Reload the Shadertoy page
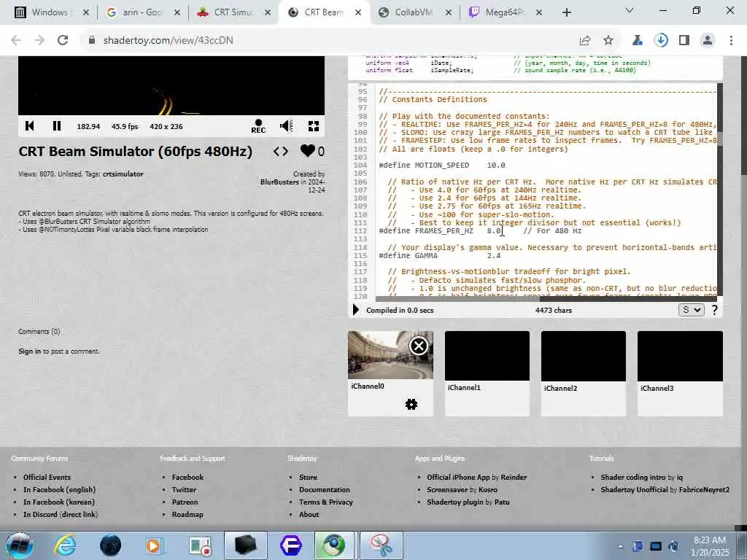The image size is (747, 560). (x=63, y=41)
